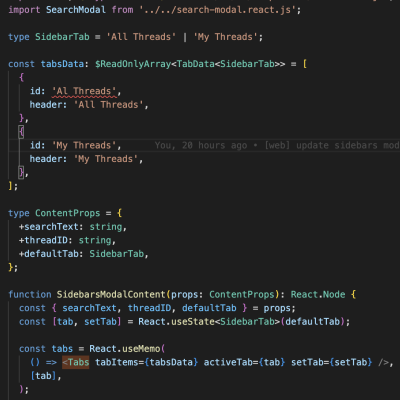Click the [tab] dependency array
Screen dimensions: 400x400
point(43,376)
